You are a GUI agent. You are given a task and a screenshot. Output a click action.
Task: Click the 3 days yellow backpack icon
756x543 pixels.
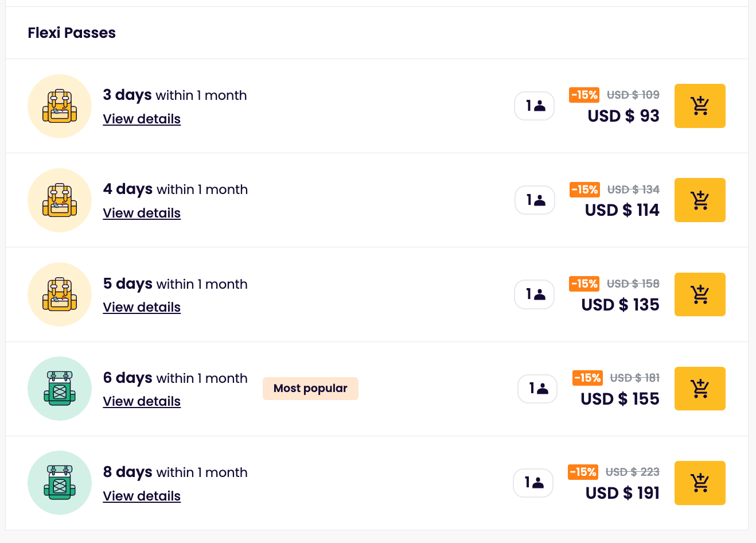tap(60, 106)
